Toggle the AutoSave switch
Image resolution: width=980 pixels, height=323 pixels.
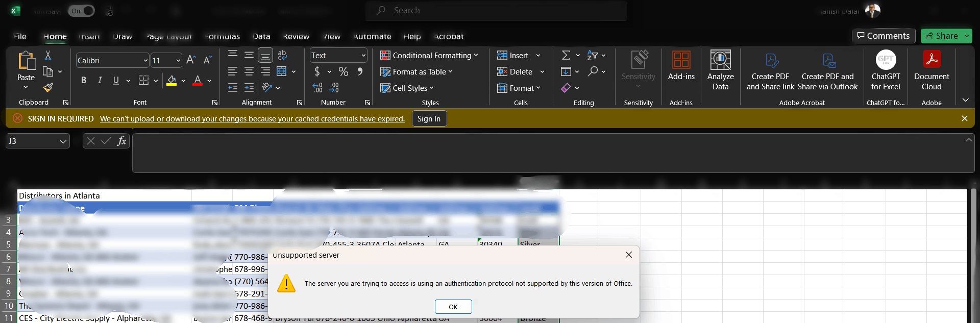(81, 11)
